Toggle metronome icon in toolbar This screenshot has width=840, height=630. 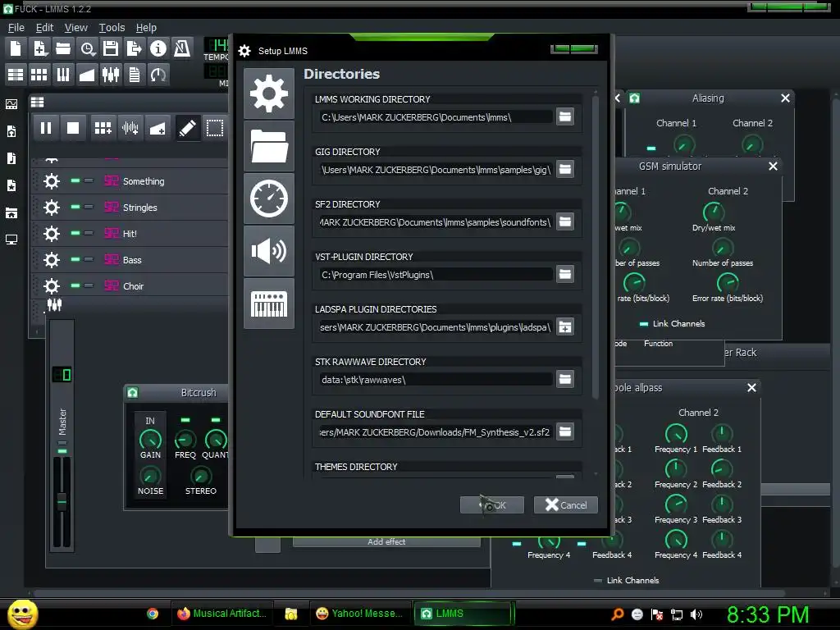point(181,48)
